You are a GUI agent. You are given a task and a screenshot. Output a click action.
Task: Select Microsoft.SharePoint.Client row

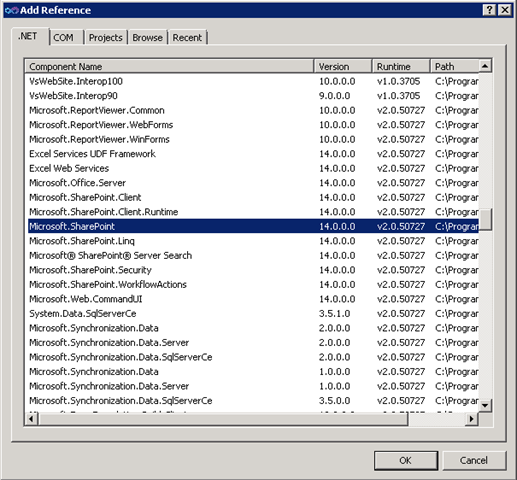coord(253,197)
